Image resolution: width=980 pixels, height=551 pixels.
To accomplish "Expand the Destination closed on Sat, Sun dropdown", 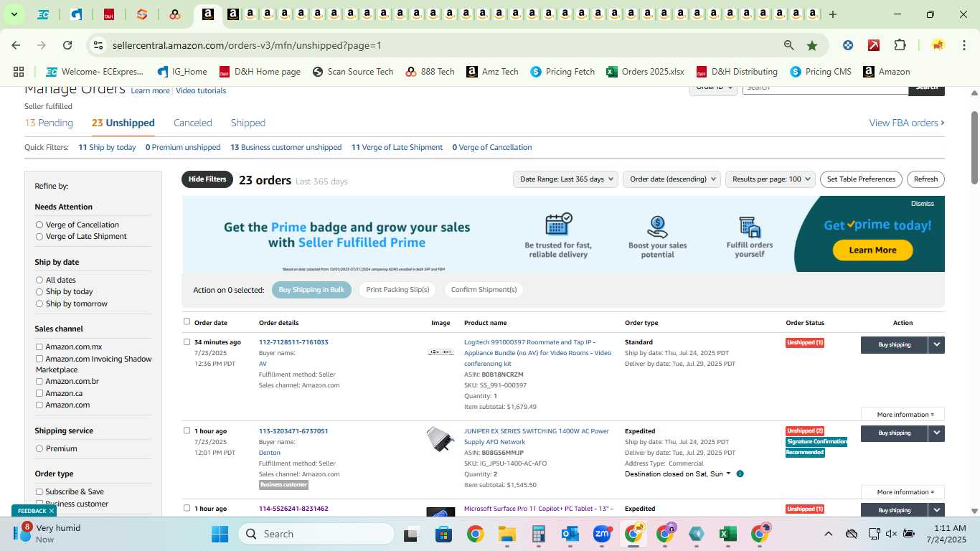I will click(678, 474).
